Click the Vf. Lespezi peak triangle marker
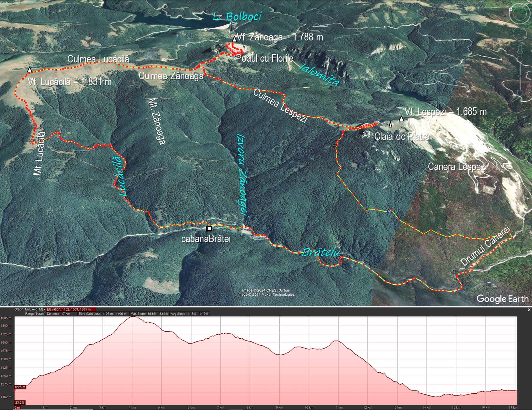The width and height of the screenshot is (532, 410). click(401, 119)
